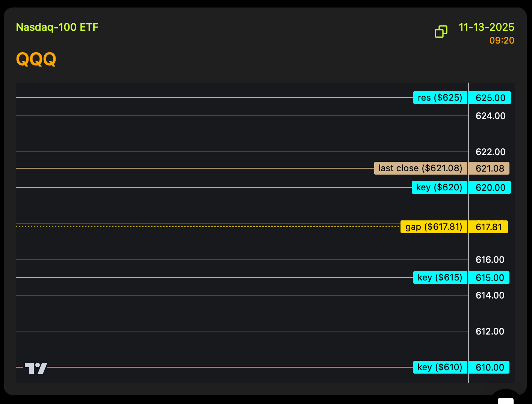This screenshot has width=532, height=404.
Task: Click the yellow 617.81 price axis tag
Action: coord(488,227)
